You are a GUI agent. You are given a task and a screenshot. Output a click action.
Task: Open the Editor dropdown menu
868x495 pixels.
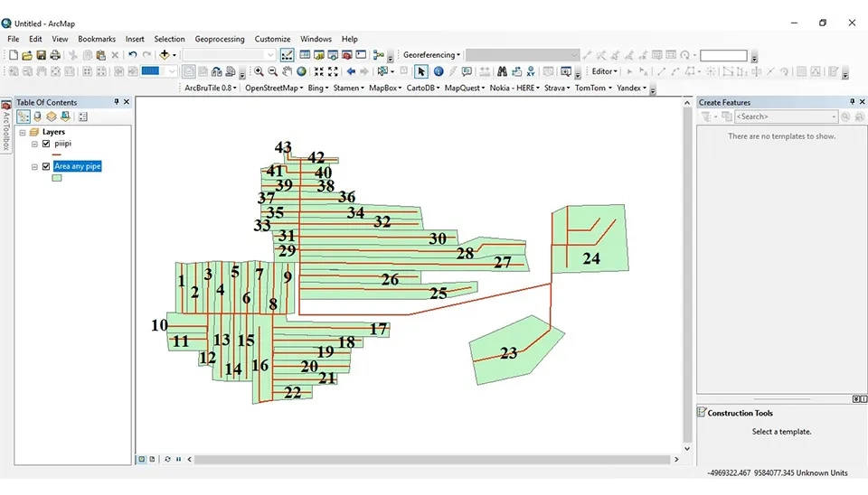(x=604, y=71)
